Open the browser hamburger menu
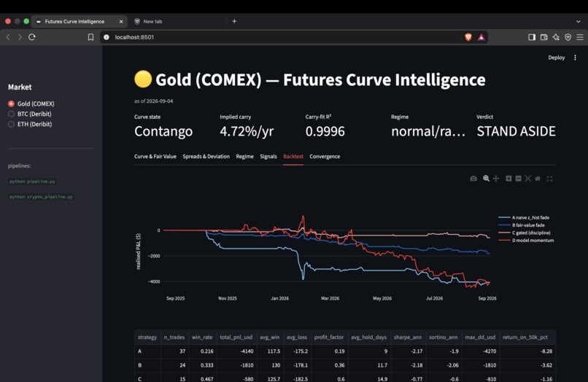The image size is (588, 382). (580, 37)
